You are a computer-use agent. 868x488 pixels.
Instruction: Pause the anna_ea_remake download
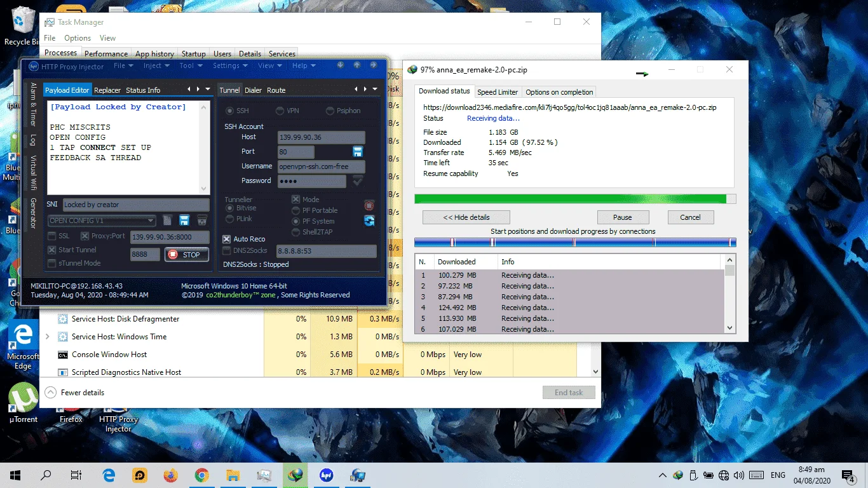[x=623, y=217]
